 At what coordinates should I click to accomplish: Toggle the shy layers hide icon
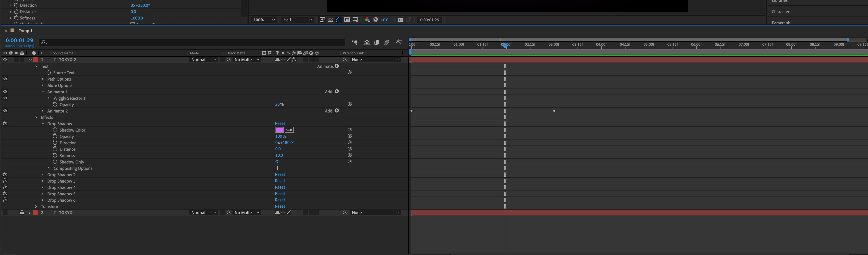(x=367, y=42)
